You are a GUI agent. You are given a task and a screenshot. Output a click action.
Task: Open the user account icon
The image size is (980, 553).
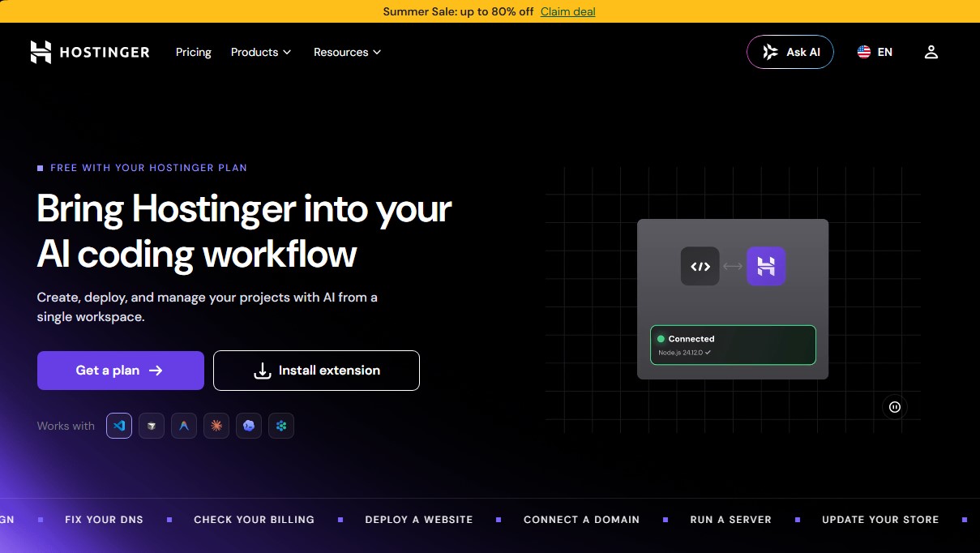point(931,52)
